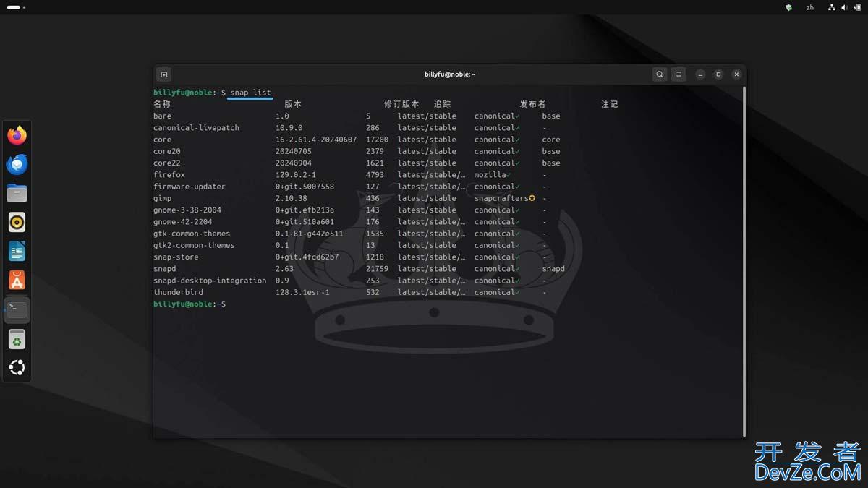The image size is (868, 488).
Task: Click gimp version '2.10.38'
Action: tap(292, 198)
